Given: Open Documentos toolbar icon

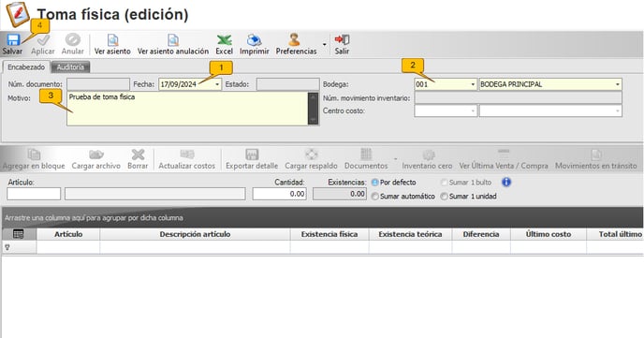Looking at the screenshot, I should pos(366,154).
